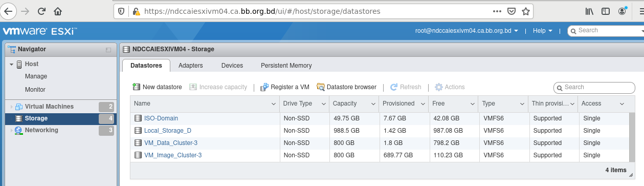
Task: Click the Actions gear icon
Action: coord(438,87)
